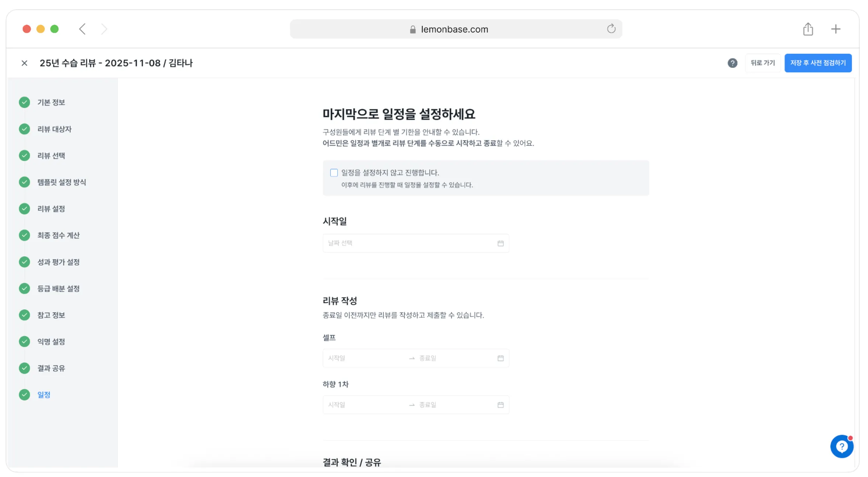The width and height of the screenshot is (868, 477).
Task: Click the green check icon next to 기본 정보
Action: [24, 102]
